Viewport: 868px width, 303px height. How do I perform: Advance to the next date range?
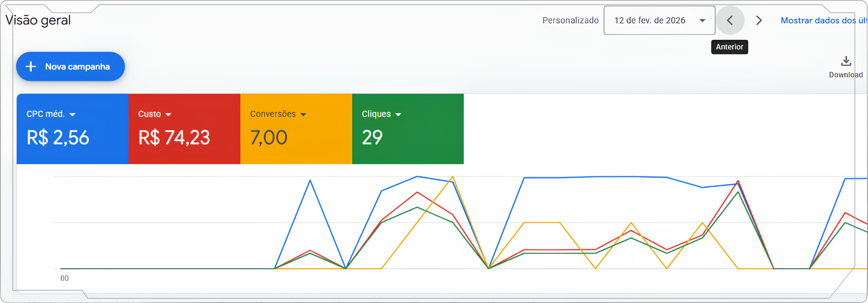coord(759,20)
